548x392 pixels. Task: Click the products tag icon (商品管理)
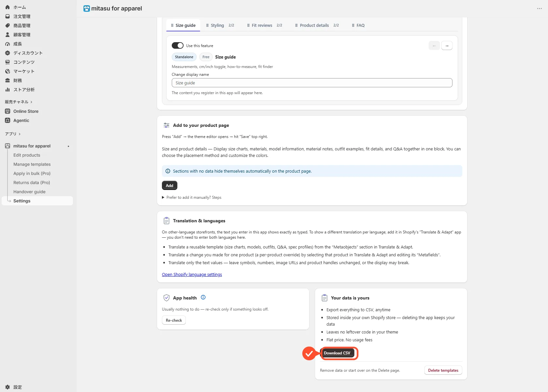pos(8,26)
